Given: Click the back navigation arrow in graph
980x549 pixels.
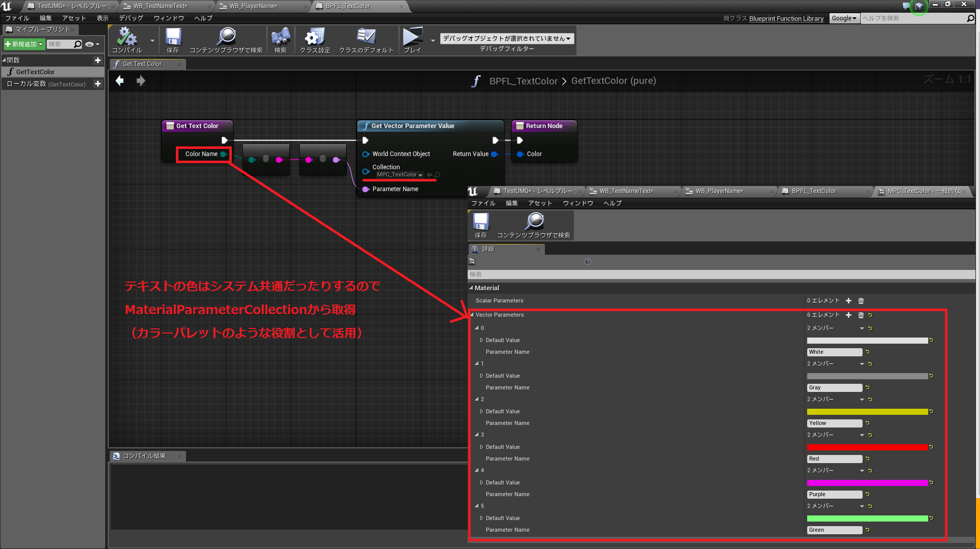Looking at the screenshot, I should pyautogui.click(x=120, y=81).
